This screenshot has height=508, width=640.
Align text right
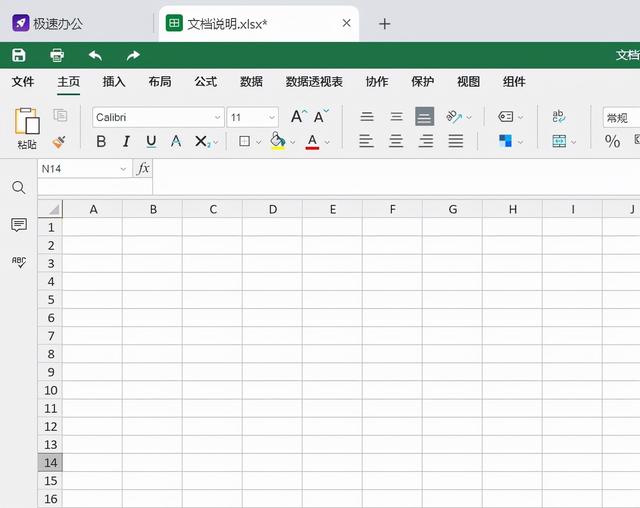coord(426,141)
